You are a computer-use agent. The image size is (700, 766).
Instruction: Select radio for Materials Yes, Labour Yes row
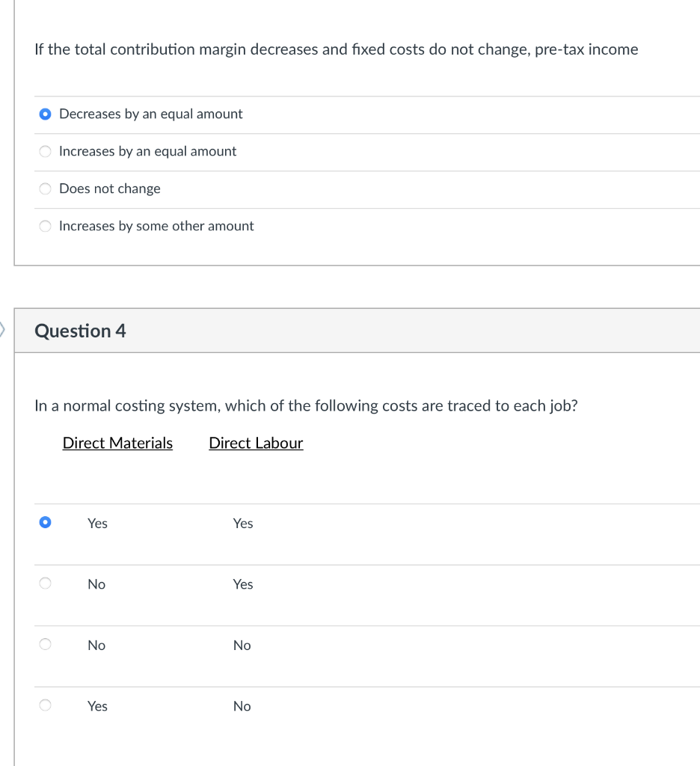(x=46, y=523)
